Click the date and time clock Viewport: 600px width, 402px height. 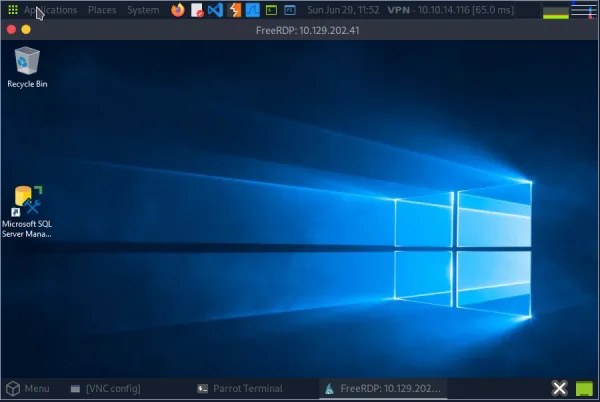click(343, 10)
